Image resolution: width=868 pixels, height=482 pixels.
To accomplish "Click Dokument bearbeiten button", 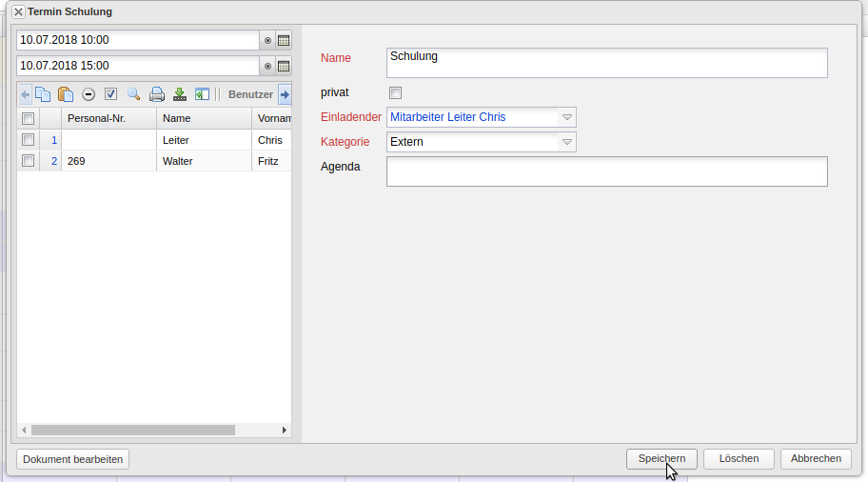I will (x=72, y=459).
